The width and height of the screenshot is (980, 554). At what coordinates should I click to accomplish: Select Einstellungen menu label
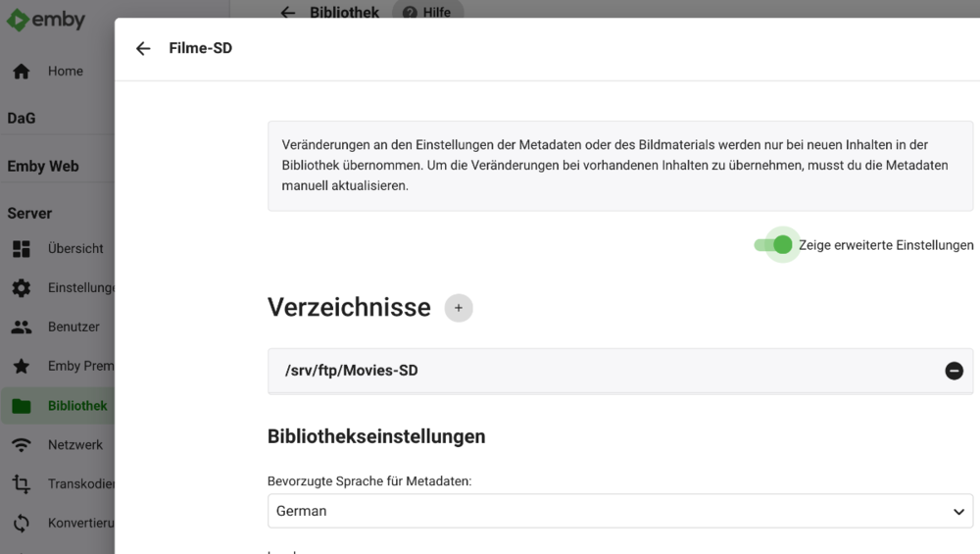(81, 287)
